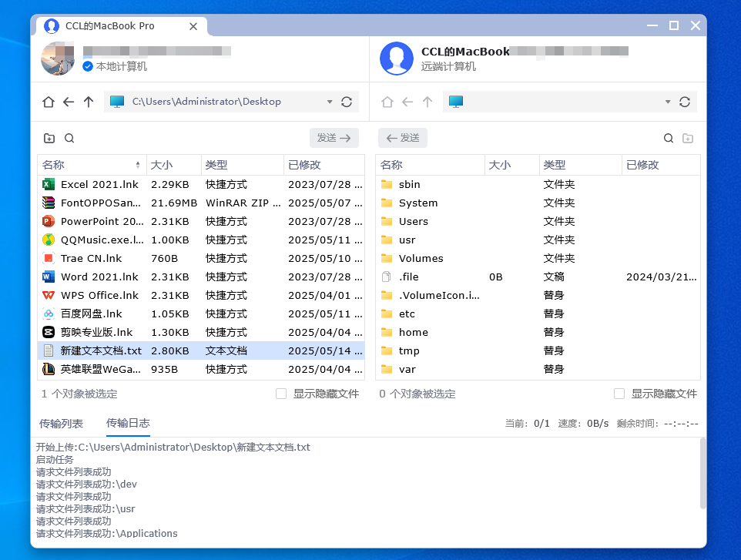Close the CCL的MacBook Pro session tab
Screen dimensions: 741x560
click(193, 26)
